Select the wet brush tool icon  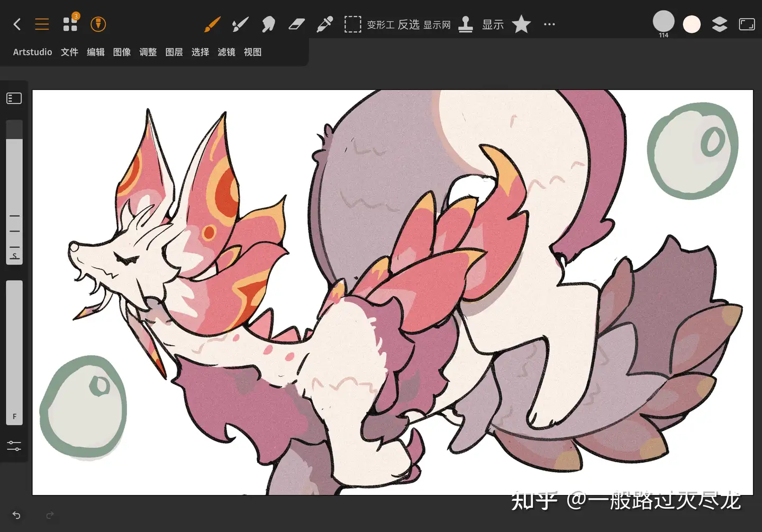tap(240, 24)
